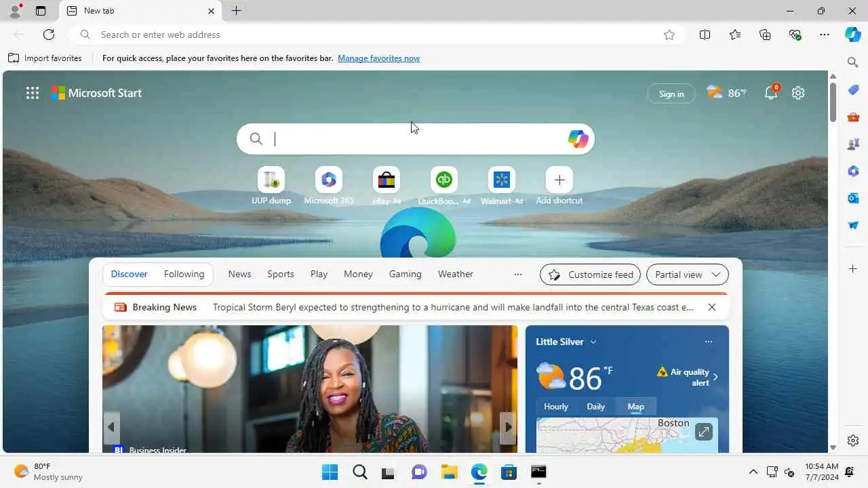
Task: Click the Copilot icon in search box
Action: (578, 139)
